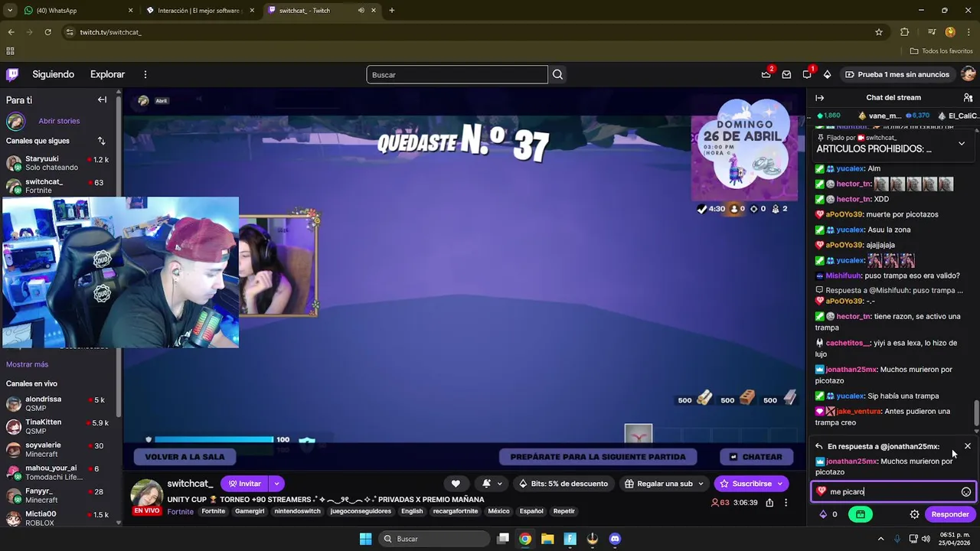Open the user profile avatar menu
This screenshot has height=551, width=980.
coord(968,74)
